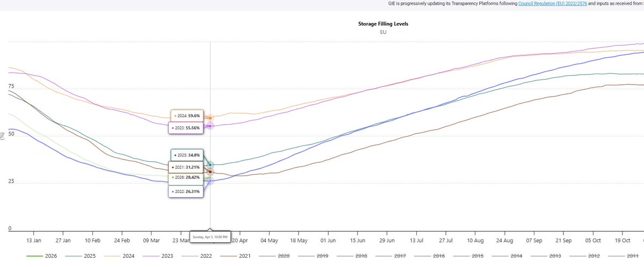
Task: Click the Sunday, Apr 5 date tooltip
Action: pos(211,237)
